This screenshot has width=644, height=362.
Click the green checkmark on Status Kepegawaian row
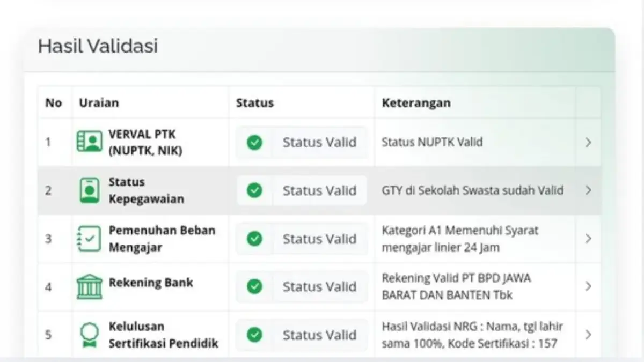tap(254, 190)
